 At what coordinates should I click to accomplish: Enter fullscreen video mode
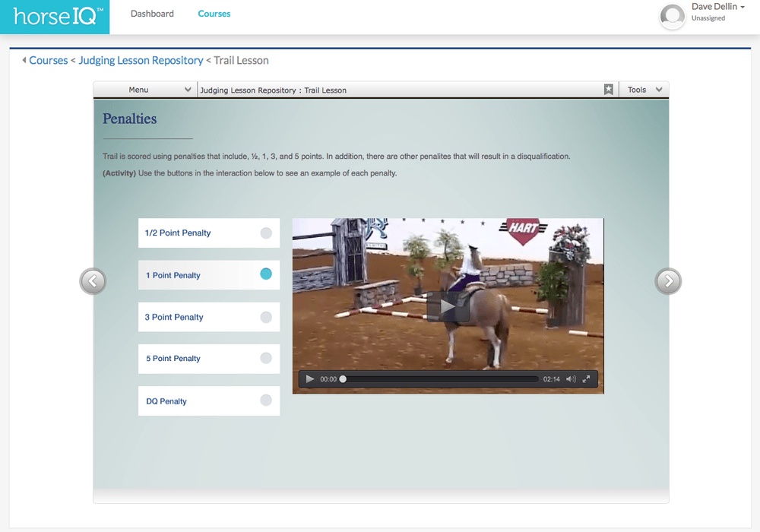[x=587, y=379]
